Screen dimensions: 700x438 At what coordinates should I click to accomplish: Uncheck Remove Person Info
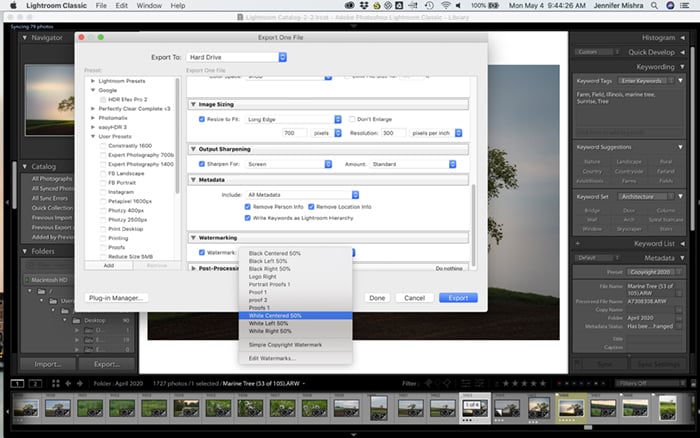pos(248,207)
